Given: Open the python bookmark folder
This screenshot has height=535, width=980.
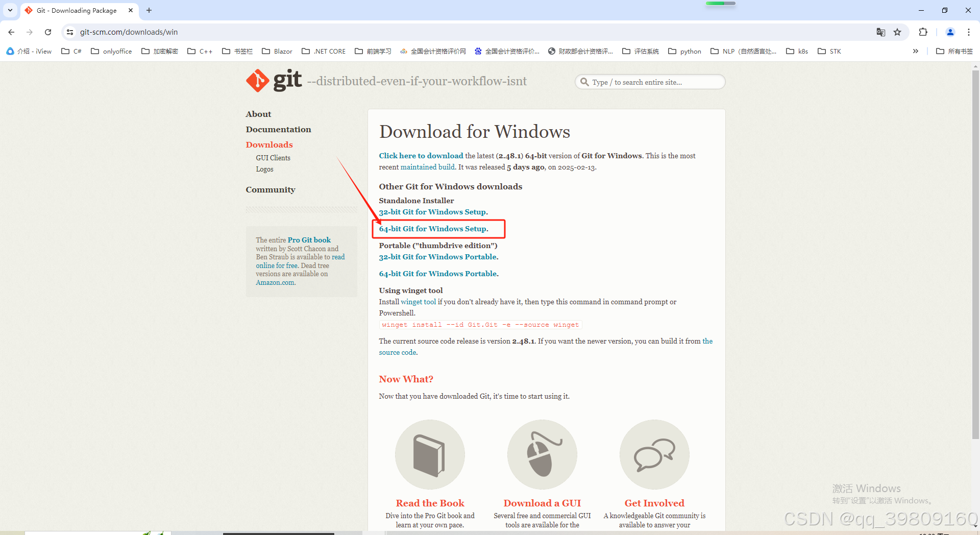Looking at the screenshot, I should [x=685, y=51].
